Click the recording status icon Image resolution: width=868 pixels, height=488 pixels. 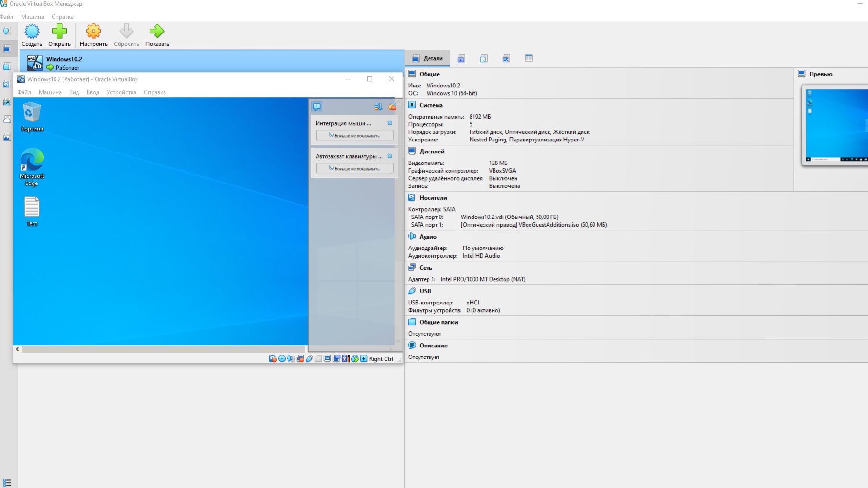tap(336, 358)
